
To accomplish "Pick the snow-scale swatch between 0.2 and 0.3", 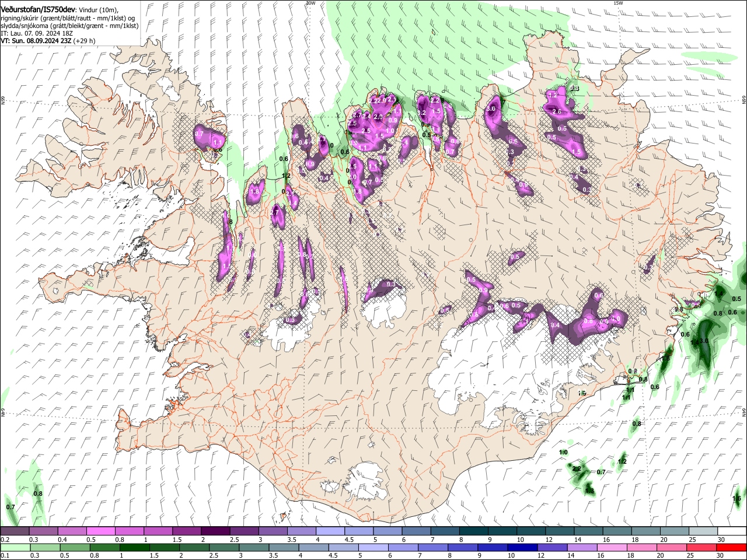I will (15, 531).
